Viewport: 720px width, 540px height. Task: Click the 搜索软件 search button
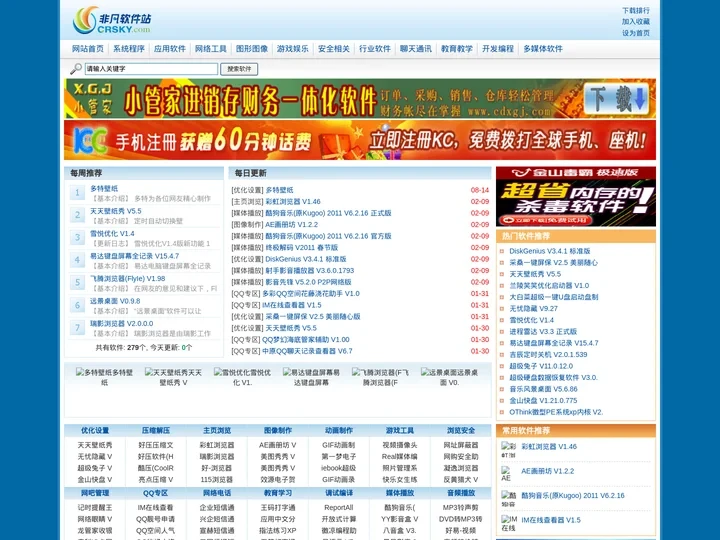[x=239, y=69]
